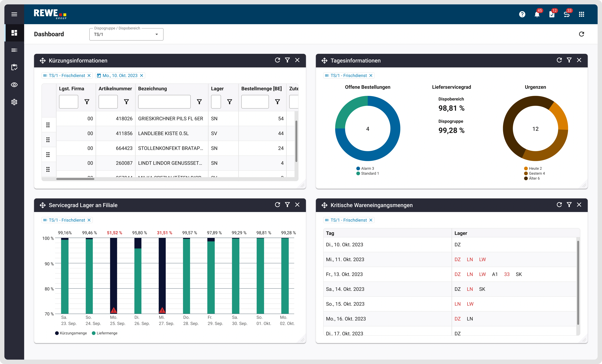Remove TS/1 - Frischdienst chip in Tagesinformationen
602x364 pixels.
coord(371,76)
